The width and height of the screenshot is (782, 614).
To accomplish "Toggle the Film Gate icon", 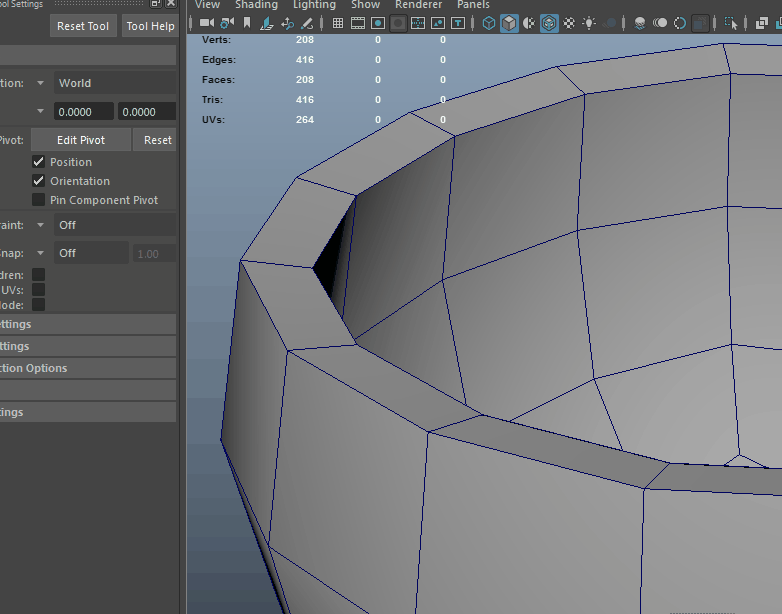I will pos(358,23).
